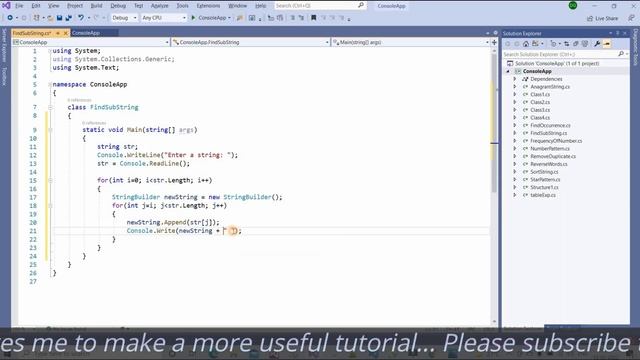Click the green user account avatar
This screenshot has width=640, height=360.
[573, 6]
